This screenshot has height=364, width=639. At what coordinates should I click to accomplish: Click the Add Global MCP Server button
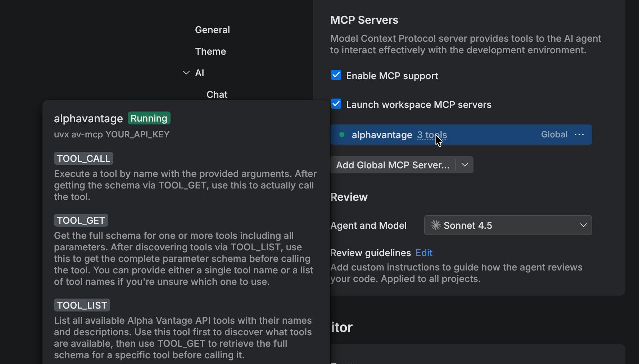click(392, 165)
